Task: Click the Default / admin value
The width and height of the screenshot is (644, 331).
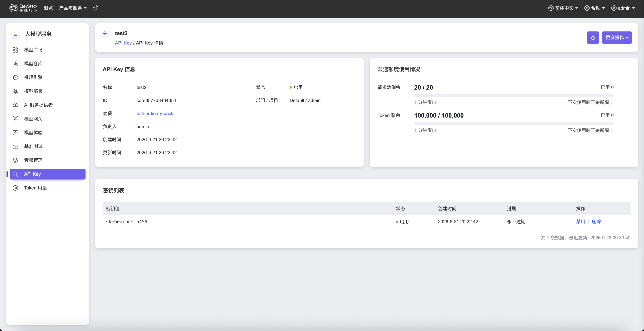Action: [305, 100]
